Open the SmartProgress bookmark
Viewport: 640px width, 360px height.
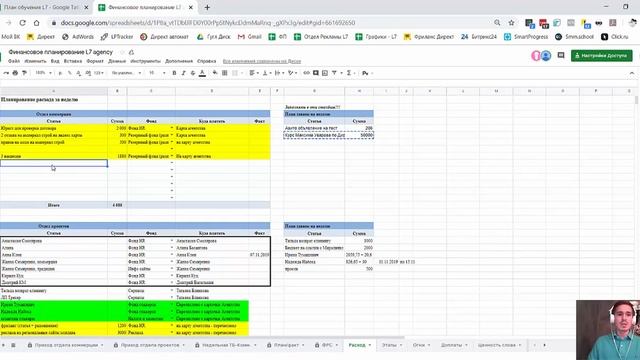526,37
